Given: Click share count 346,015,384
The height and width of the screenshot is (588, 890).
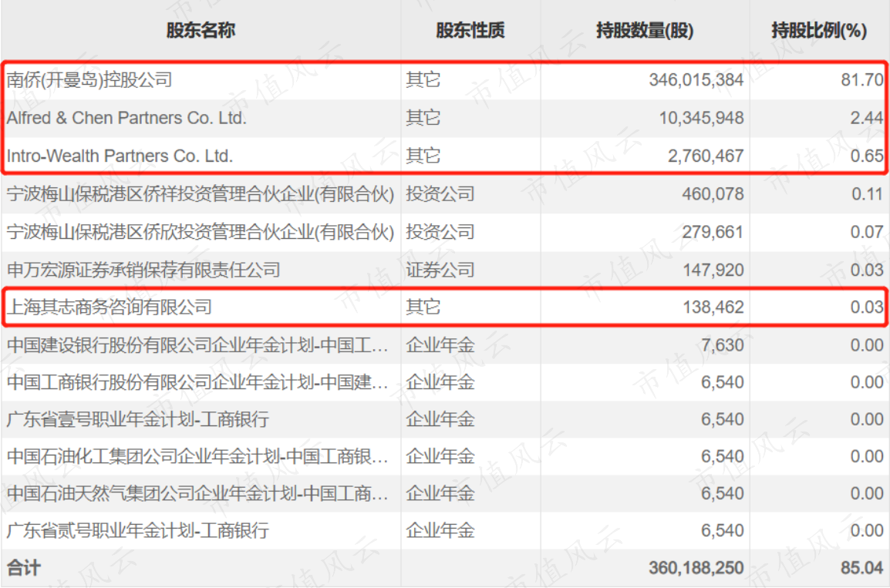Looking at the screenshot, I should (x=696, y=80).
